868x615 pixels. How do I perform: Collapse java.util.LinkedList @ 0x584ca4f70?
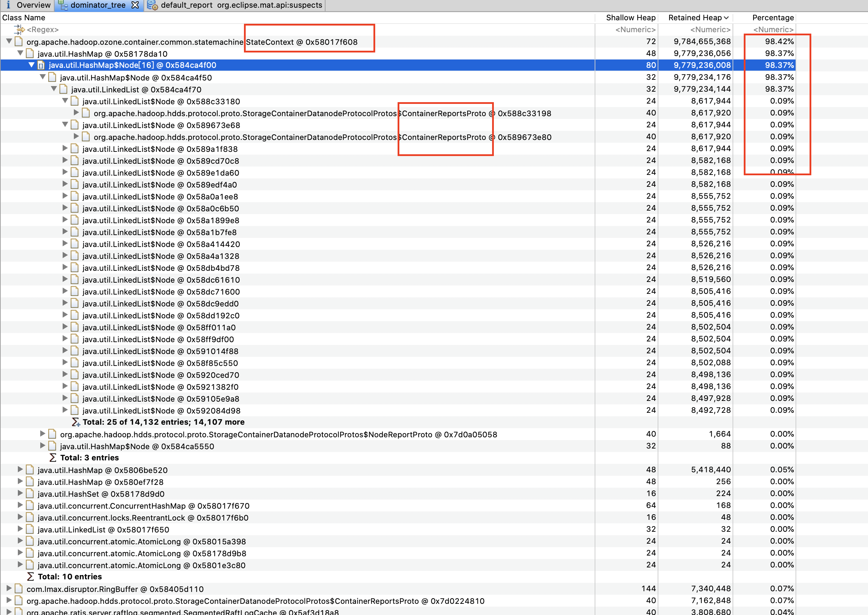pyautogui.click(x=54, y=89)
